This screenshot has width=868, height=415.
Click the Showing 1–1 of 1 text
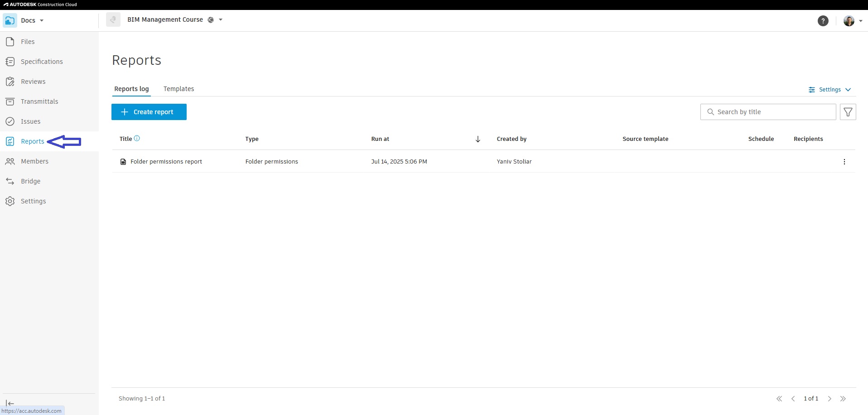[x=142, y=399]
